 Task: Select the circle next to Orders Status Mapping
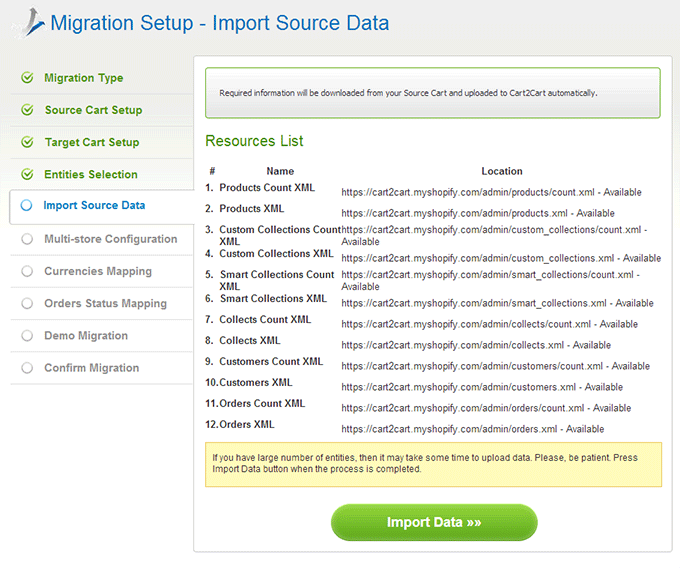click(x=27, y=303)
